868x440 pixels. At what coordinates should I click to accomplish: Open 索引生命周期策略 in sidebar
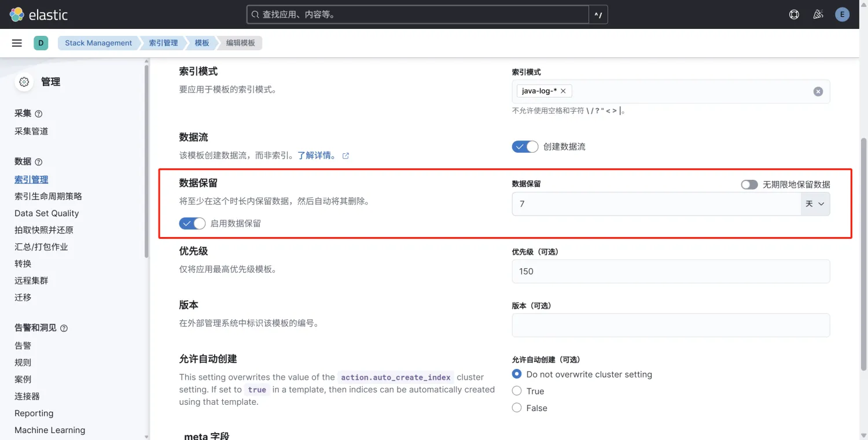(48, 197)
